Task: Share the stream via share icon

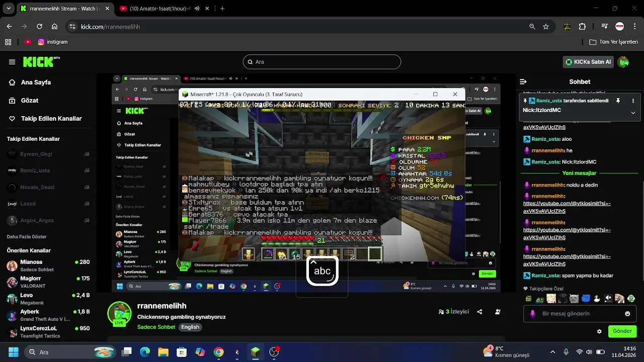Action: pos(479,312)
